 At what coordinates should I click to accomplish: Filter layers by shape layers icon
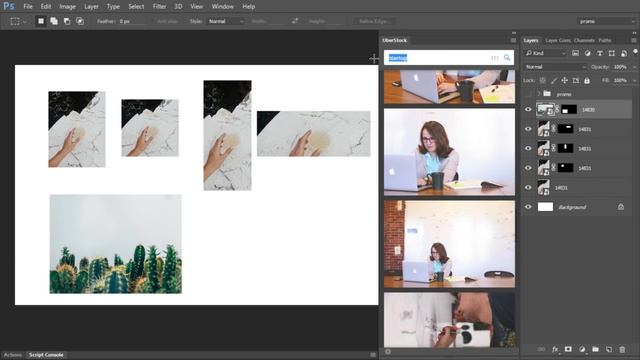pos(611,53)
